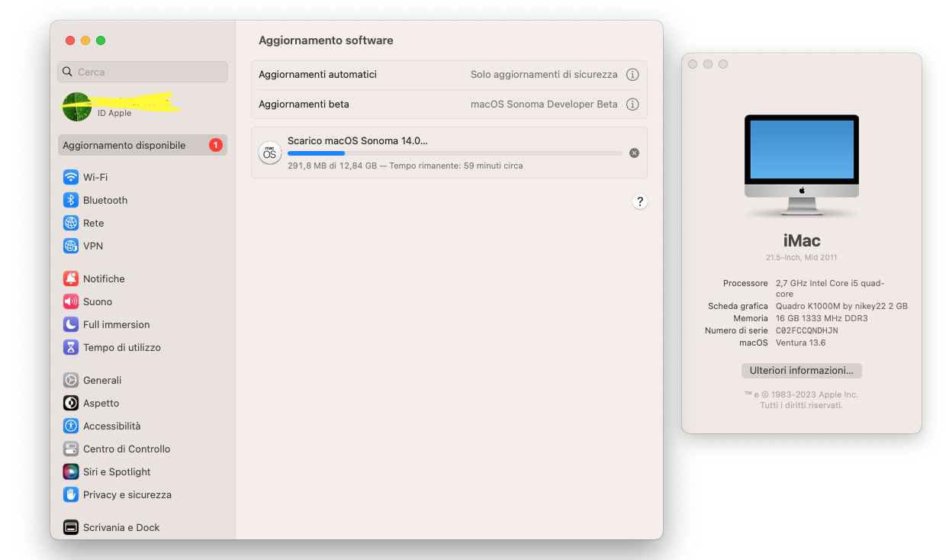Click Solo aggiornamenti di sicurezza value
The image size is (949, 560).
(544, 75)
